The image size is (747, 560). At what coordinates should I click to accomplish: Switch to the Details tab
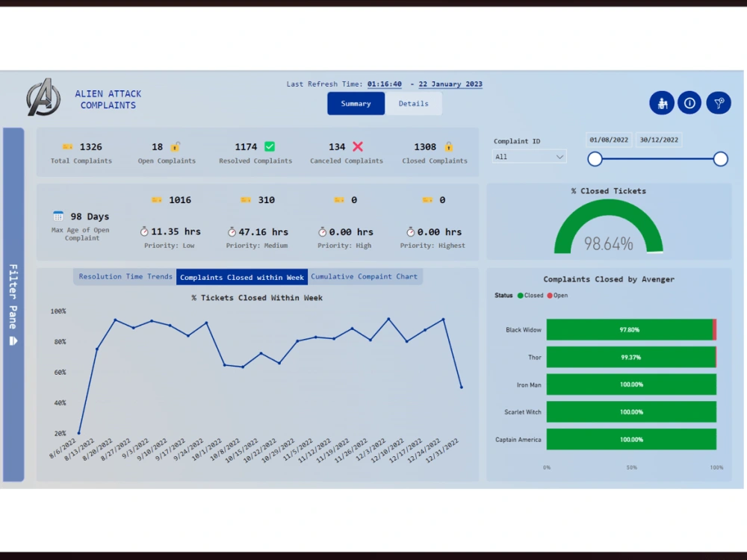click(414, 104)
